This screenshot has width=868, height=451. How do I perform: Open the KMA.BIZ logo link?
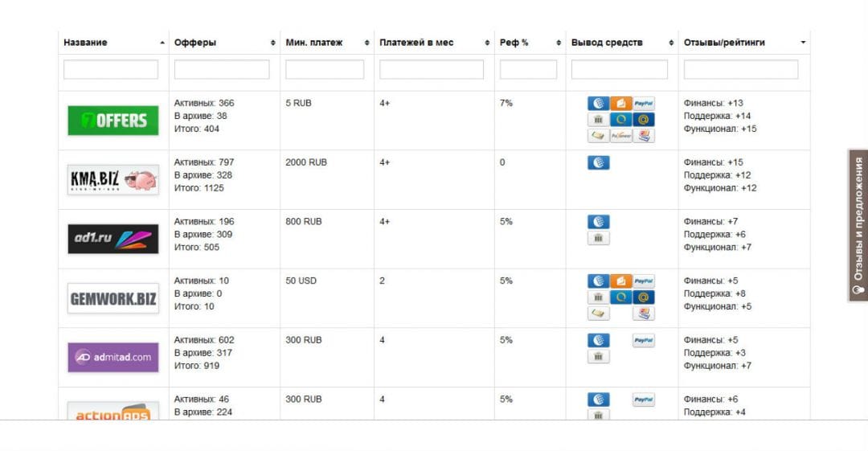click(113, 180)
